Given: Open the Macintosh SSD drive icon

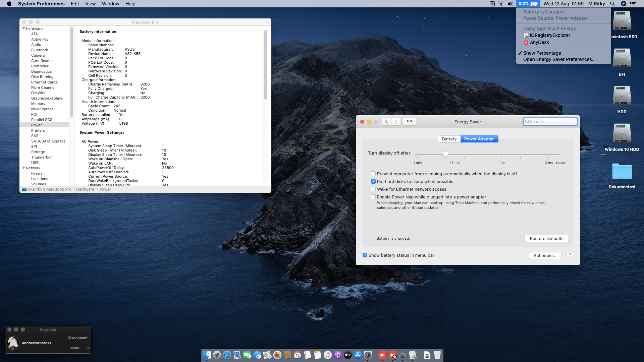Looking at the screenshot, I should (x=622, y=21).
